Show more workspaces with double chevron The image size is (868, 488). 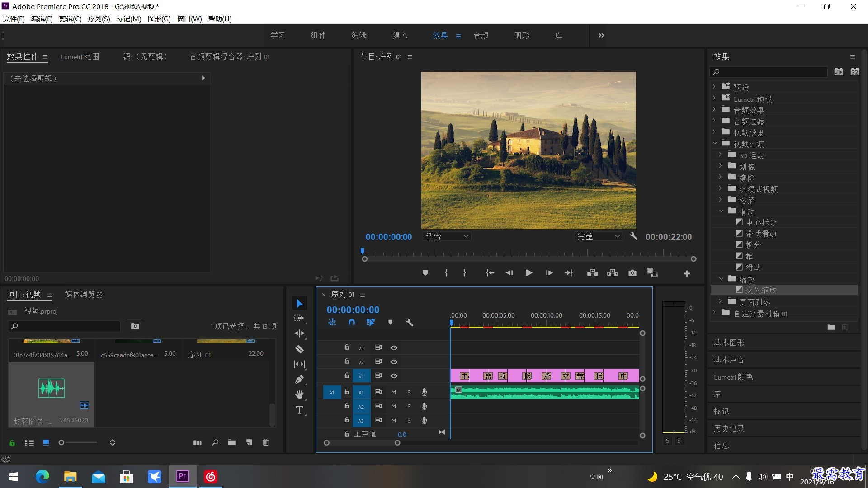click(601, 35)
